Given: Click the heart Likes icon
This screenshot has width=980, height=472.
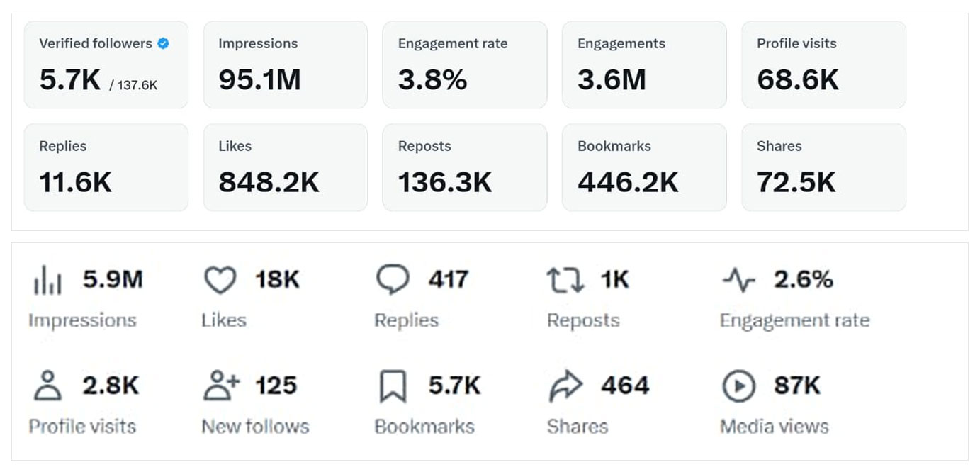Looking at the screenshot, I should click(220, 281).
